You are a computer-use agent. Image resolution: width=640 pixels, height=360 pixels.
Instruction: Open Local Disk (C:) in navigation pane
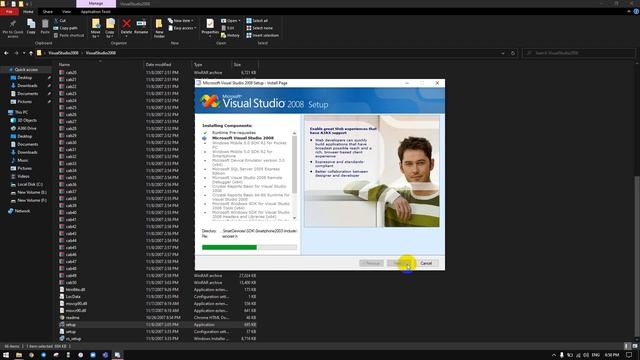tap(29, 184)
